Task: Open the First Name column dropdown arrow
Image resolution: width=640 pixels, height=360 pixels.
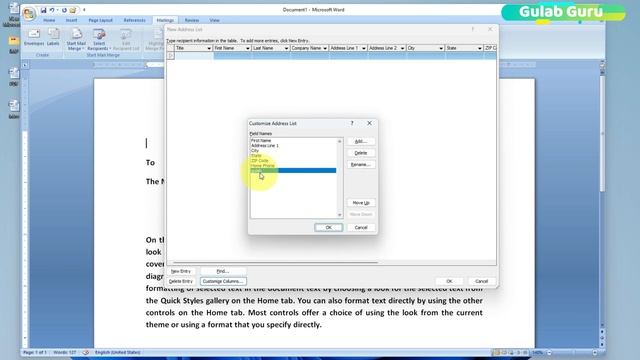Action: [x=247, y=48]
